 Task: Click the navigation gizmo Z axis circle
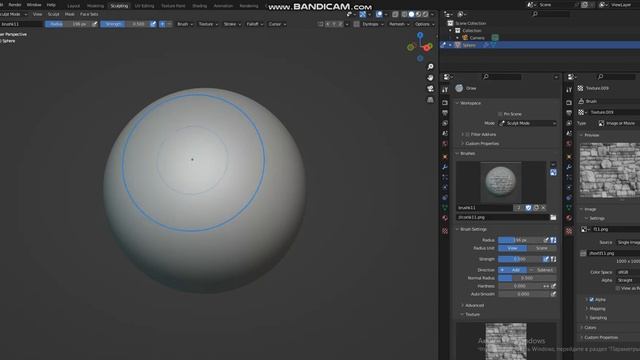(420, 36)
